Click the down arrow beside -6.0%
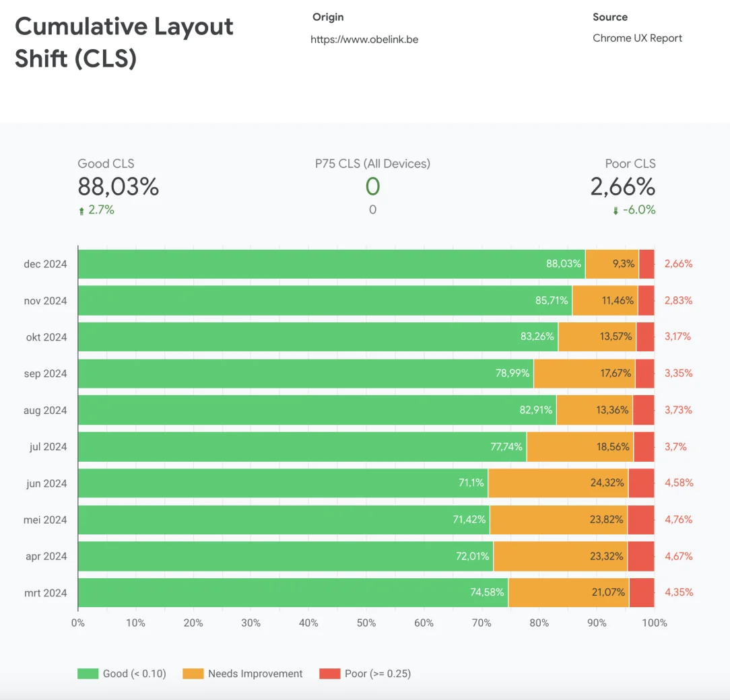Image resolution: width=730 pixels, height=700 pixels. [x=616, y=211]
